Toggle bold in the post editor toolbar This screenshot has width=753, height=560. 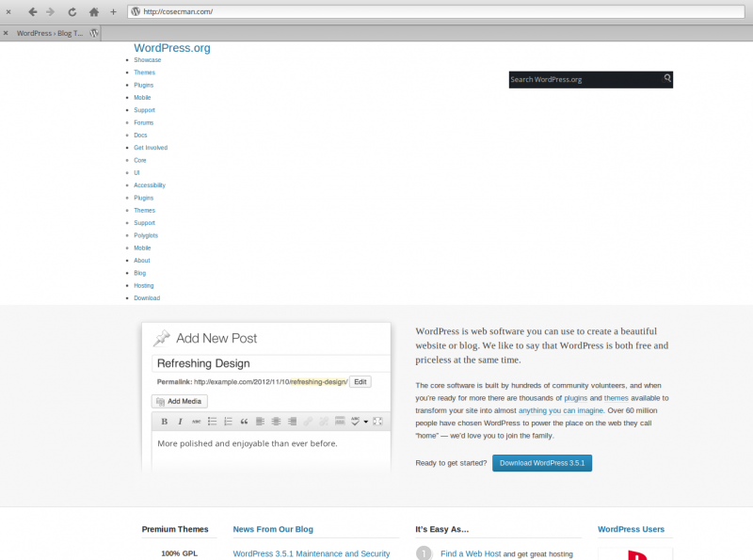pos(165,421)
